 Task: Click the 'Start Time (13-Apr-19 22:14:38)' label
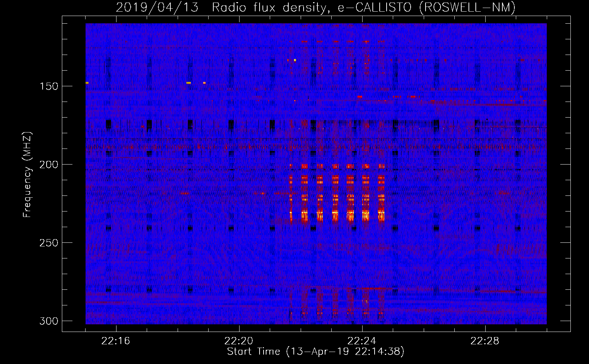click(316, 352)
